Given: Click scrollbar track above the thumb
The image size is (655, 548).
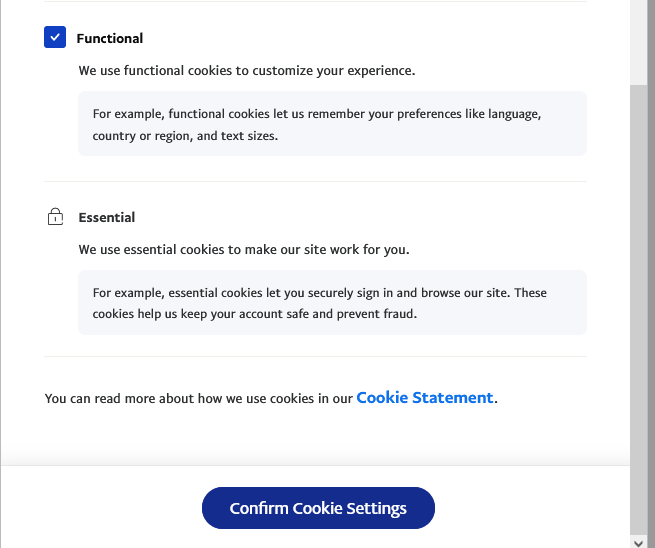Looking at the screenshot, I should [x=639, y=40].
